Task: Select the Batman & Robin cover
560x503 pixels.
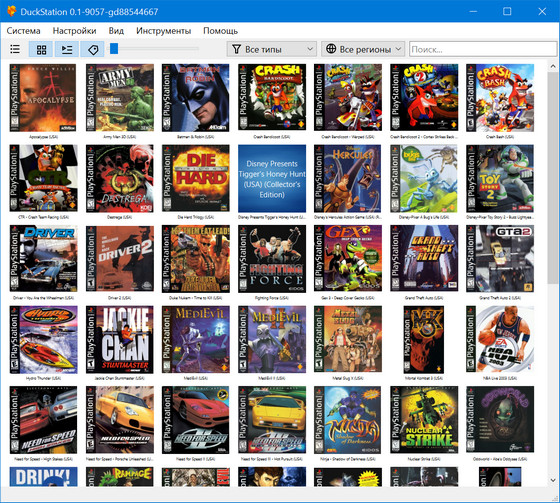Action: click(196, 98)
